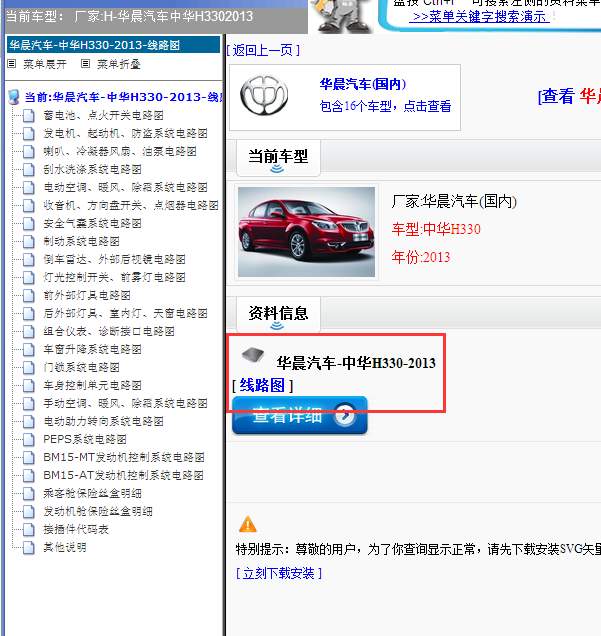601x636 pixels.
Task: Click the 菜单折叠 collapse-all icon
Action: pyautogui.click(x=85, y=64)
